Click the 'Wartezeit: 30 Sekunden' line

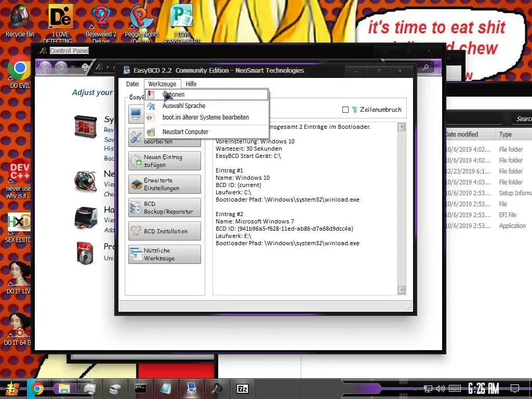pyautogui.click(x=249, y=149)
